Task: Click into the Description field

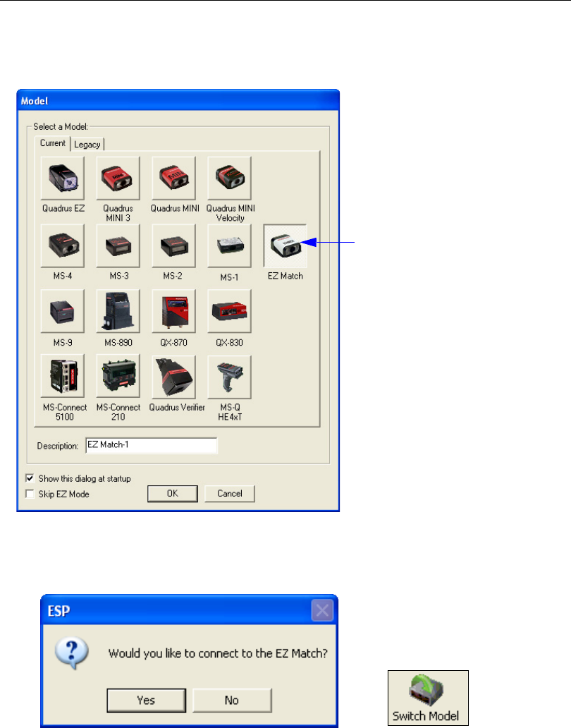Action: click(x=152, y=445)
